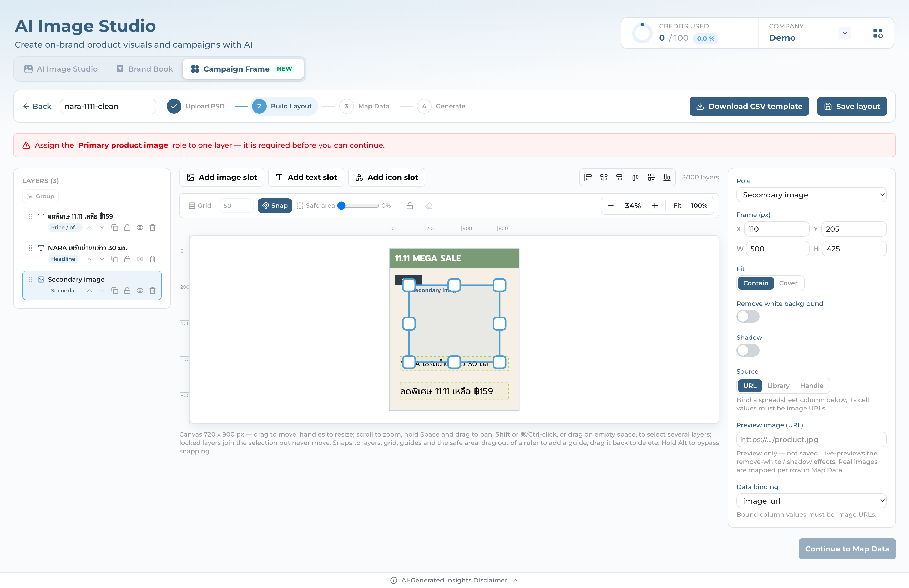Click the align bottom edges icon
This screenshot has height=588, width=909.
[x=666, y=177]
